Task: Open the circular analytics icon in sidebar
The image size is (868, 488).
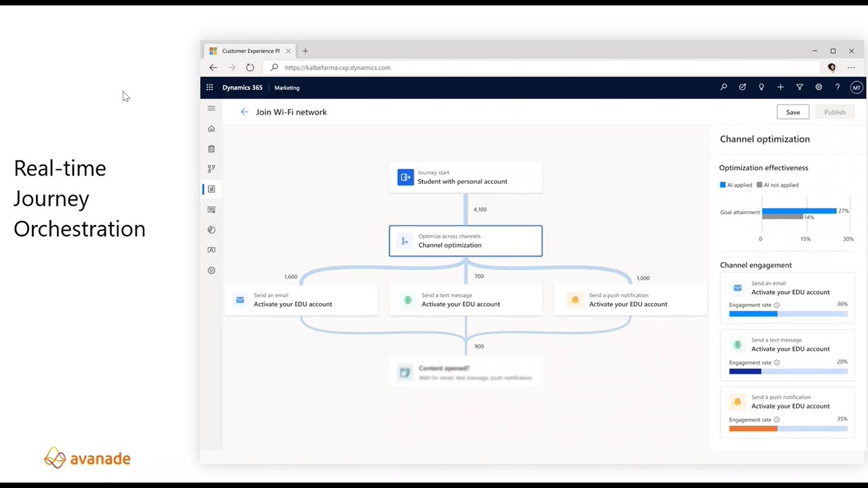Action: pyautogui.click(x=212, y=230)
